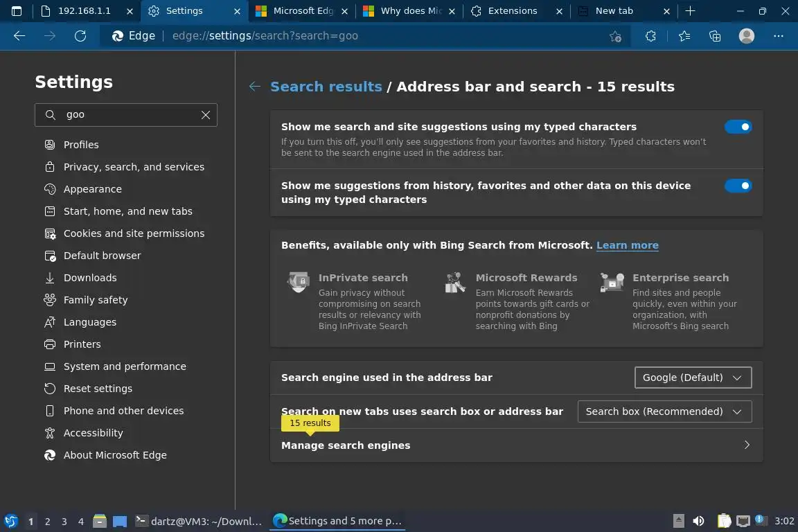This screenshot has height=532, width=798.
Task: Open a new tab with the plus icon
Action: point(690,10)
